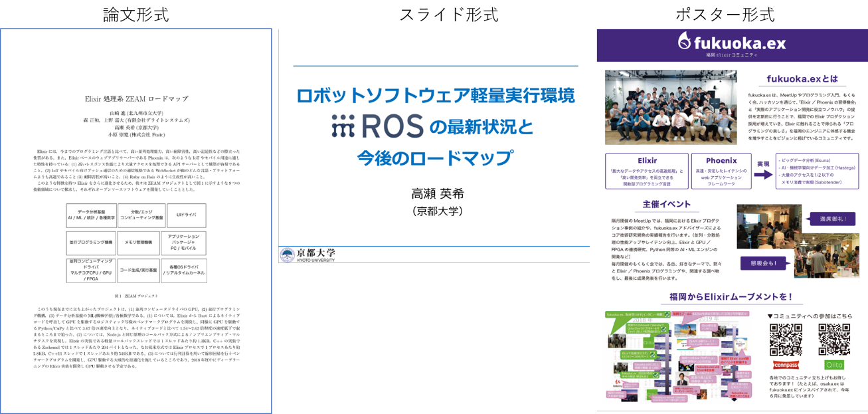Click the コード生成/実行基盤 diagram box
Image resolution: width=868 pixels, height=414 pixels.
tap(139, 270)
